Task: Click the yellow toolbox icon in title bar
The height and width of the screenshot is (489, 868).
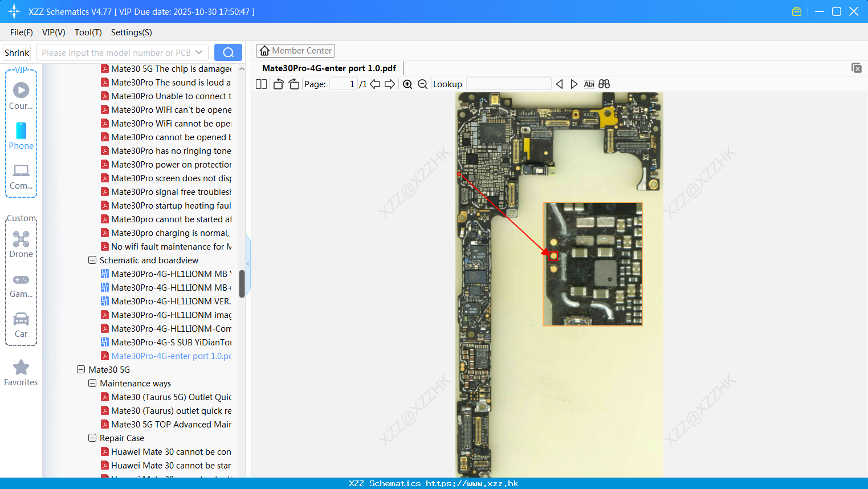Action: click(797, 11)
